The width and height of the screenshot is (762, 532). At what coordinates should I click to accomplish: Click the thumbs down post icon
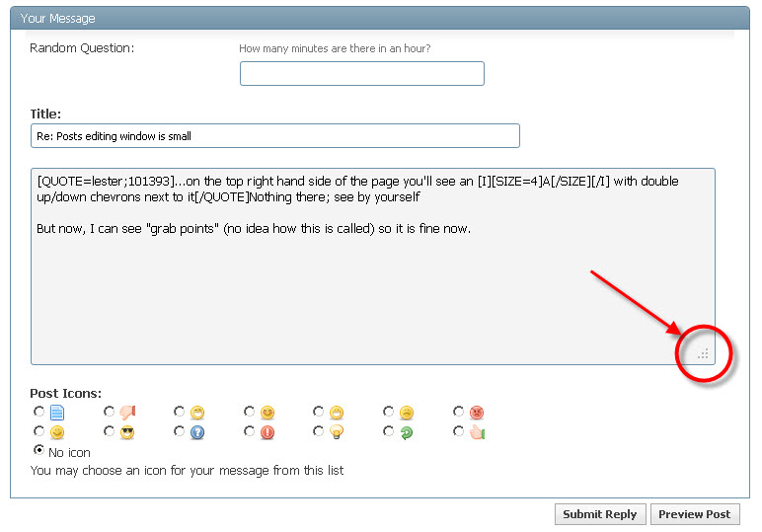[126, 412]
